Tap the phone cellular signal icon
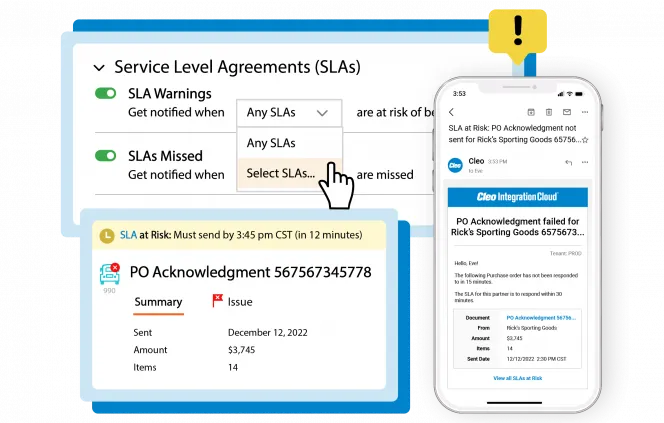664x423 pixels. pos(562,94)
